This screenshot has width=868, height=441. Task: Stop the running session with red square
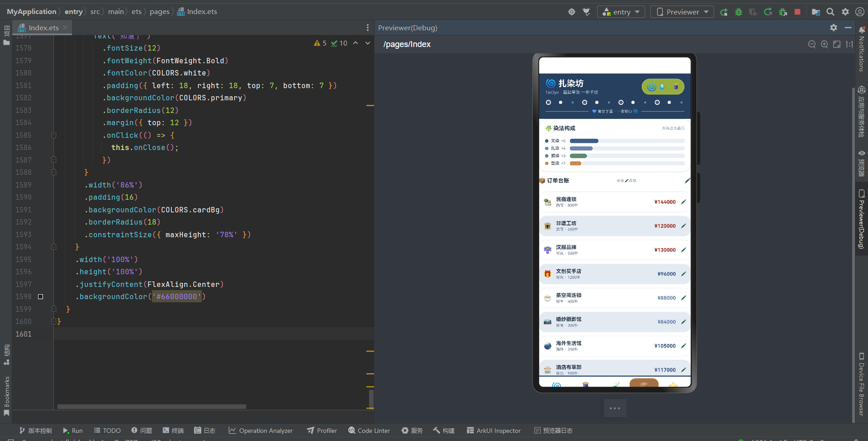[x=797, y=12]
